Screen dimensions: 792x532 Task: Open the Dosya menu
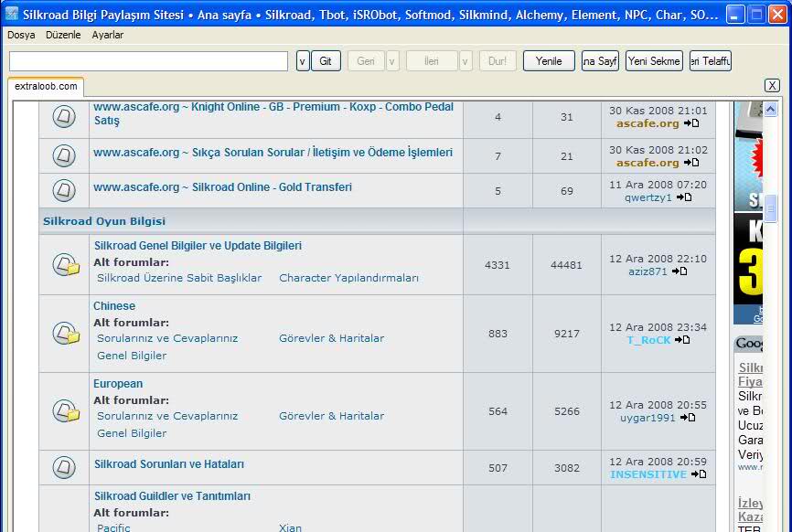21,35
